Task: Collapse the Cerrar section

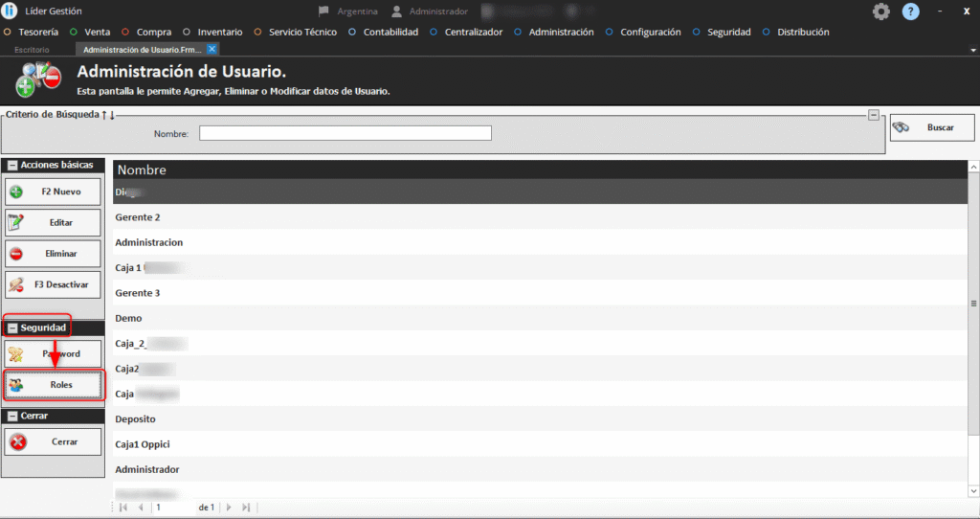Action: (x=11, y=417)
